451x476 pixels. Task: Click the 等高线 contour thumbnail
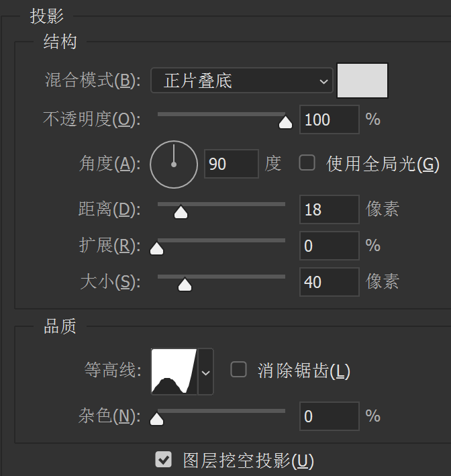coord(174,371)
